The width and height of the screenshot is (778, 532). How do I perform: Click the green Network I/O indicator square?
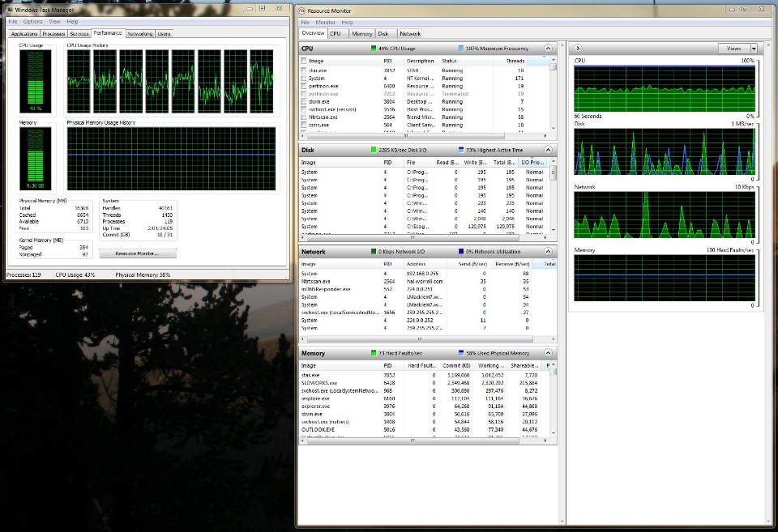coord(374,251)
